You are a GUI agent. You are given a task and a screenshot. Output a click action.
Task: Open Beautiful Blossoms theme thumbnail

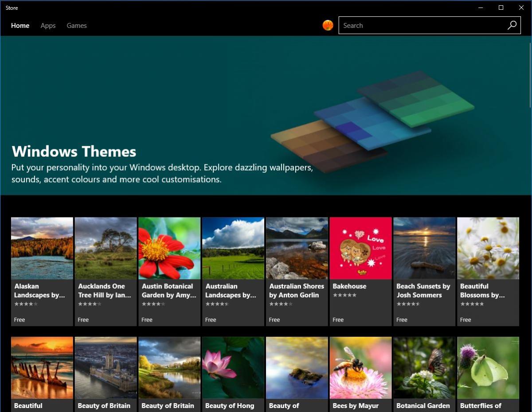488,248
